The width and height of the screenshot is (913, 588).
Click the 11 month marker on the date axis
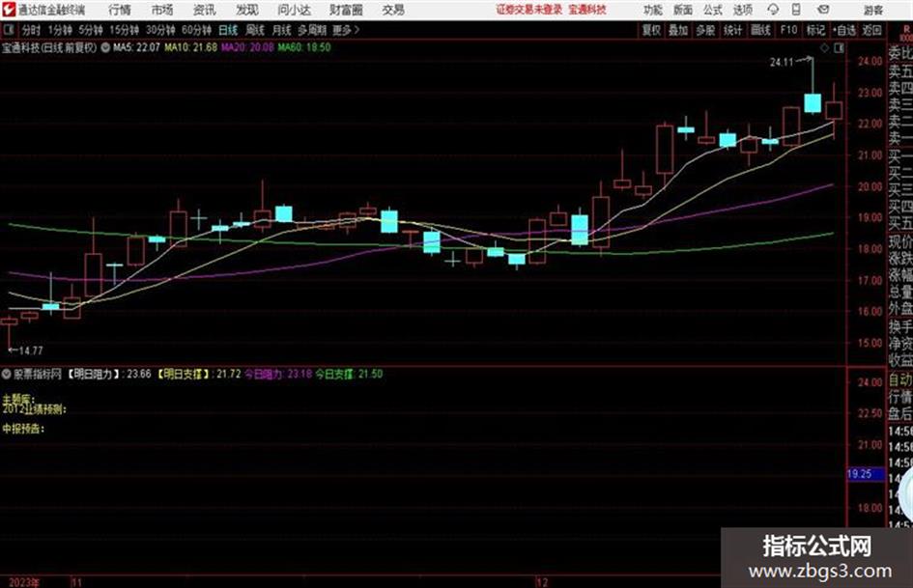[77, 582]
